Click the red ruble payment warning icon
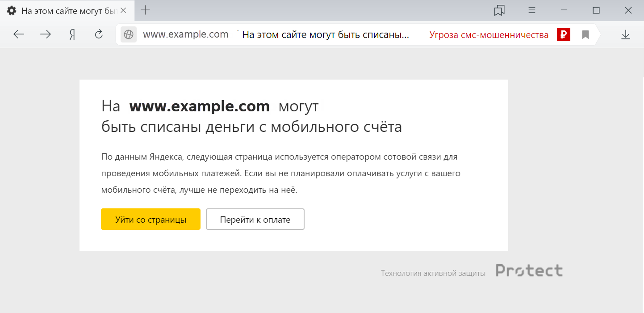644x313 pixels. click(564, 34)
